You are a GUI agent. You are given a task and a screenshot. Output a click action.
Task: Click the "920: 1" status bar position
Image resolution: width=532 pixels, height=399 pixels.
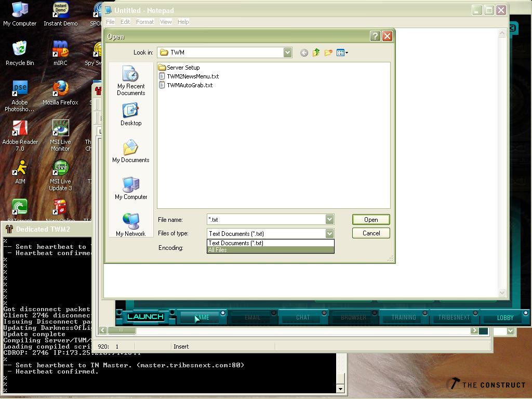[108, 347]
